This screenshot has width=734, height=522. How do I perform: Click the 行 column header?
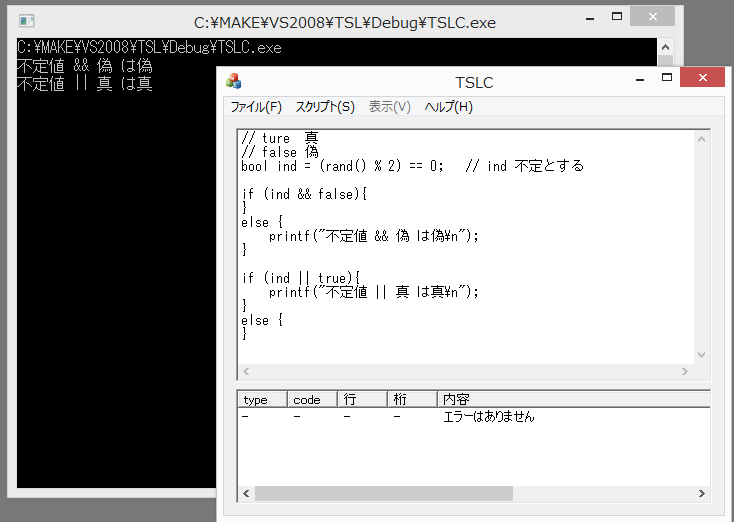(362, 399)
